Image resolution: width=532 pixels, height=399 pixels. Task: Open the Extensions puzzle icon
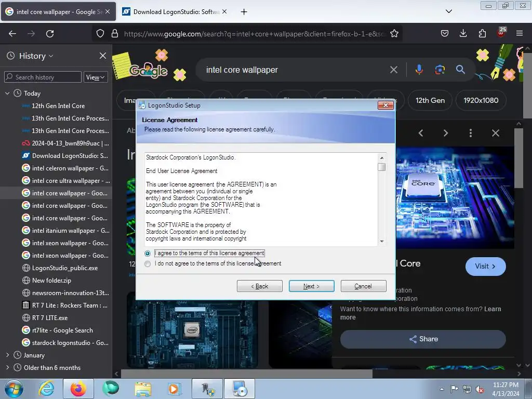coord(482,34)
